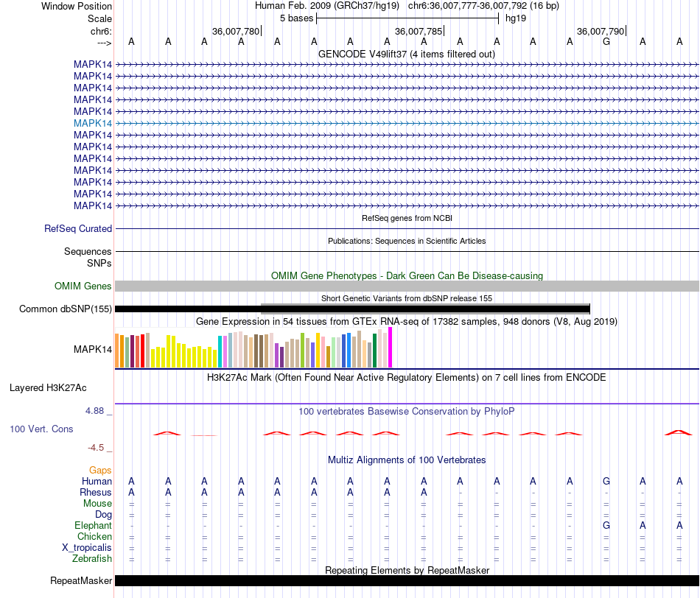Open 'Repeating Elements by RepeatMasker' title

[x=407, y=570]
